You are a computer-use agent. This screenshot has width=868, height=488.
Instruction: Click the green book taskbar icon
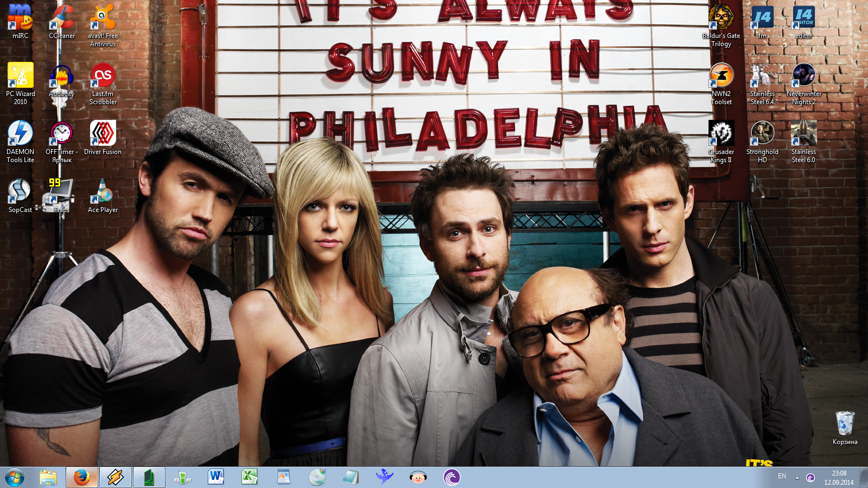click(149, 477)
